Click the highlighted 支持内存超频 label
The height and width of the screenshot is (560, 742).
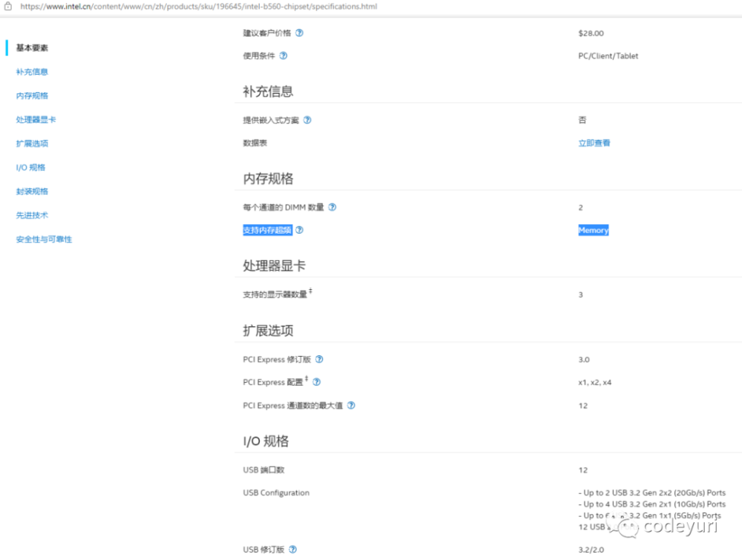pyautogui.click(x=267, y=231)
